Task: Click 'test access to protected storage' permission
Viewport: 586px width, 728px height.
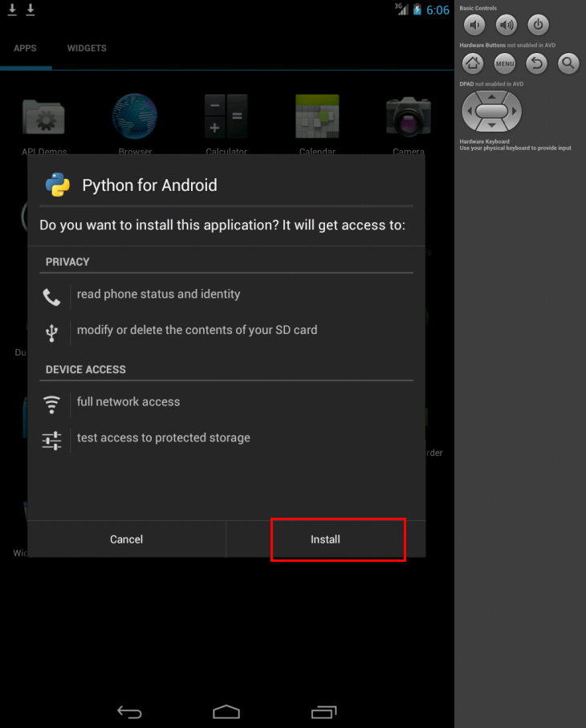Action: click(x=164, y=437)
